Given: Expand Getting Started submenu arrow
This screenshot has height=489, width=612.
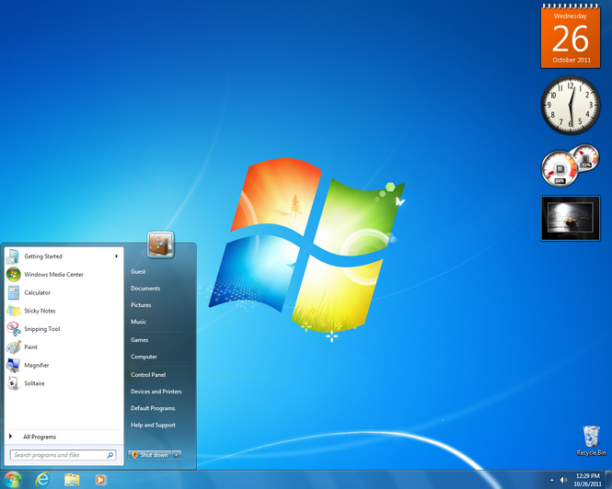Looking at the screenshot, I should pos(116,256).
